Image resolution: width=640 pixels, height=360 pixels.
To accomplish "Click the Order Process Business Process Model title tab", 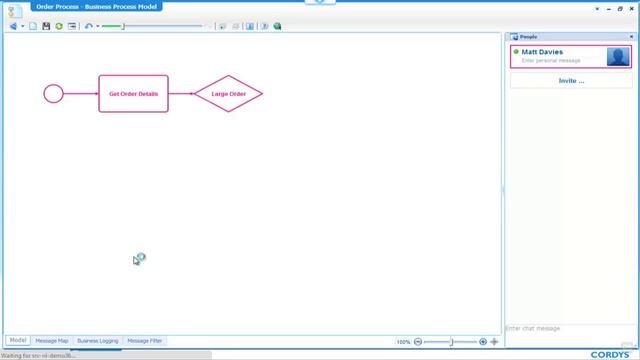I will point(96,7).
